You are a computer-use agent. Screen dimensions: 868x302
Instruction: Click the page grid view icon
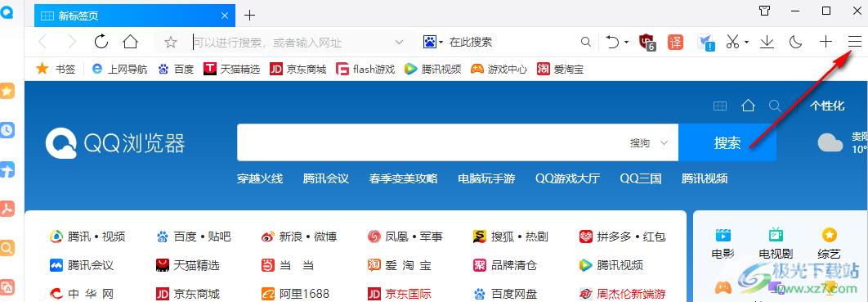[719, 106]
